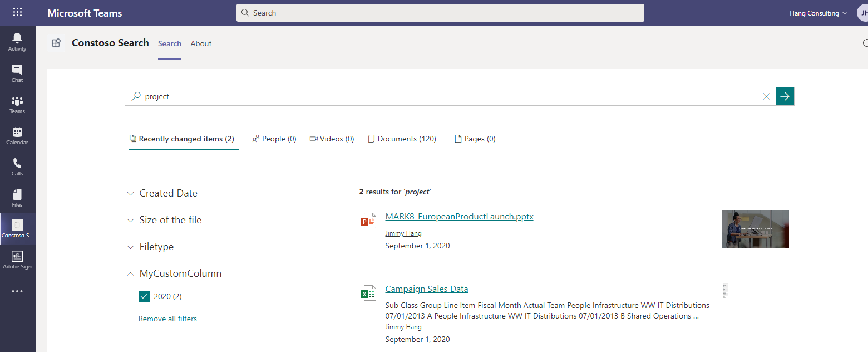Select the Pages (0) tab
Screen dimensions: 868x352
pos(475,139)
